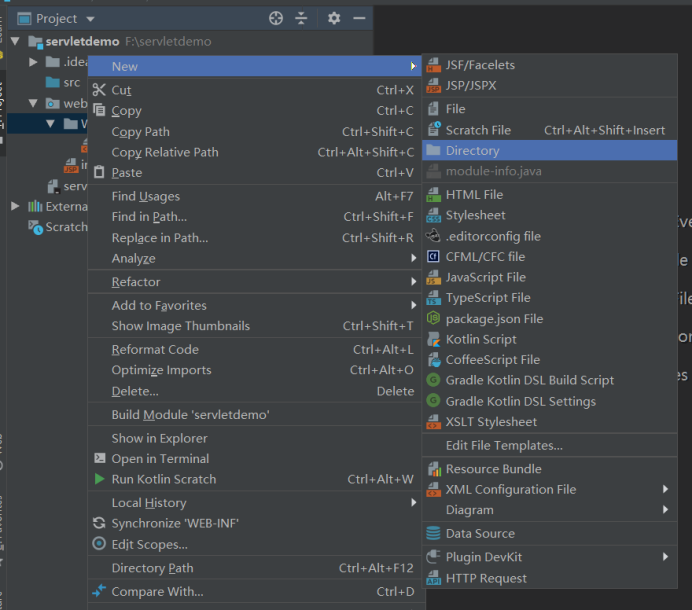Open XML Configuration File submenu

[549, 489]
